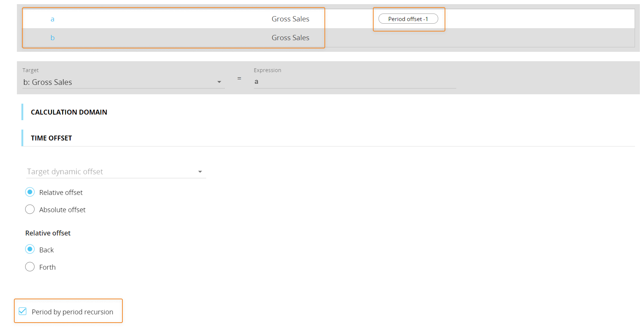Screen dimensions: 644x332
Task: Click the variable letter a link
Action: 53,19
